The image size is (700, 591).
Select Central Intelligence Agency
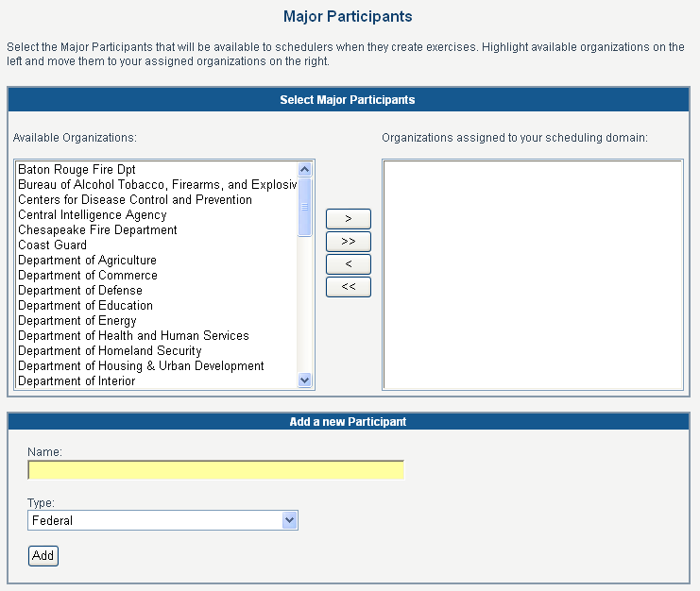pyautogui.click(x=157, y=215)
